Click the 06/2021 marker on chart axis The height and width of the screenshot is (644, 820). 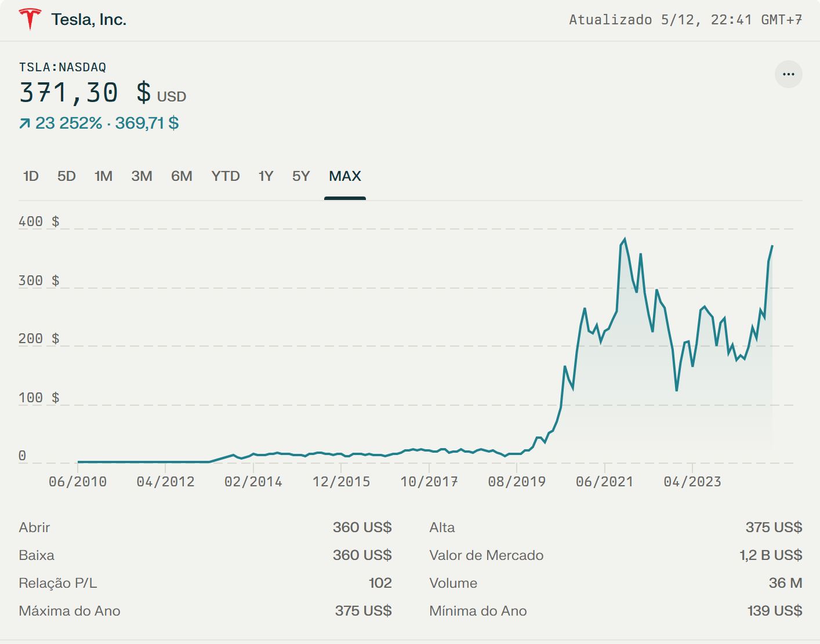point(604,482)
